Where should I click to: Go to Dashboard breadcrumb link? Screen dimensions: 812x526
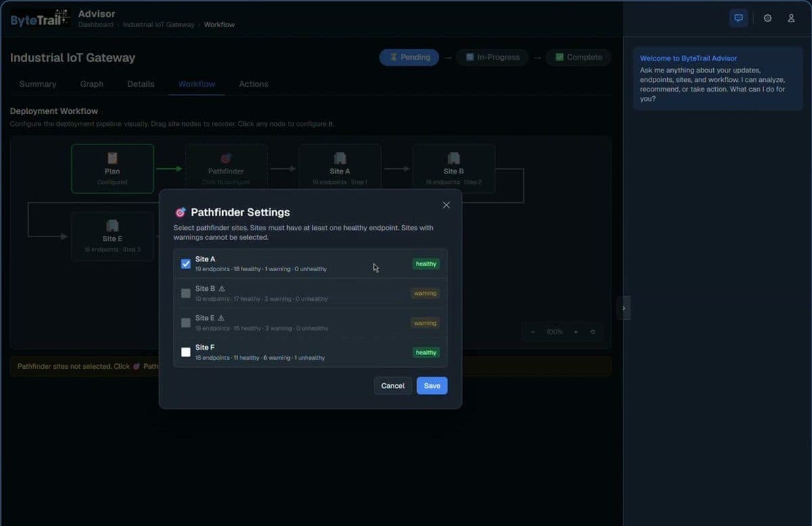95,24
